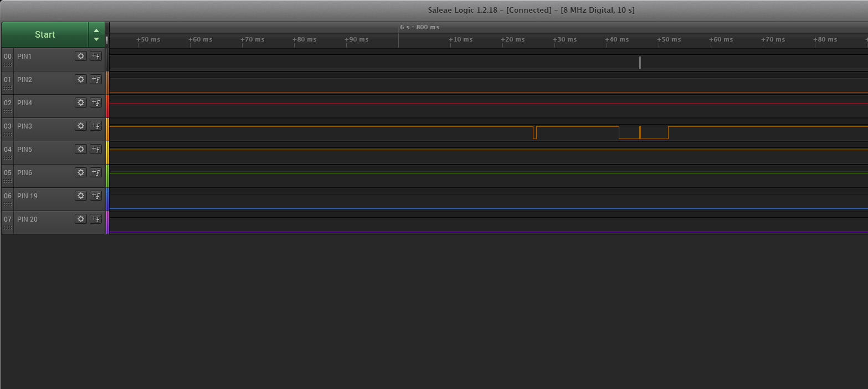
Task: Select the PIN1 channel label
Action: point(25,56)
